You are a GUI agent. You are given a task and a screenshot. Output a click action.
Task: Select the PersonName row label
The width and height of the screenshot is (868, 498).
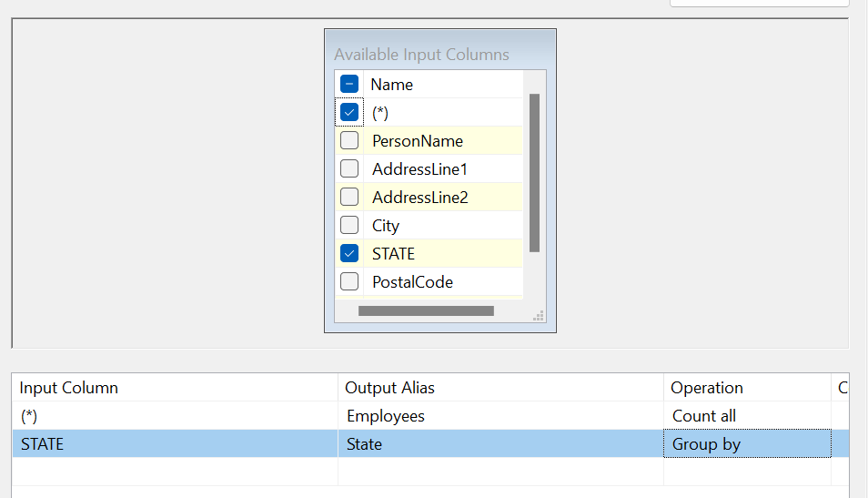pos(418,141)
